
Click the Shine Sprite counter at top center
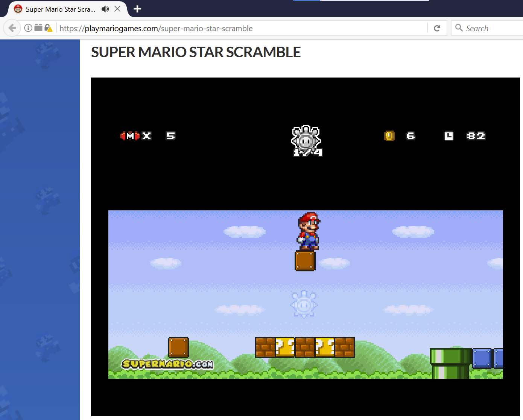(x=306, y=141)
